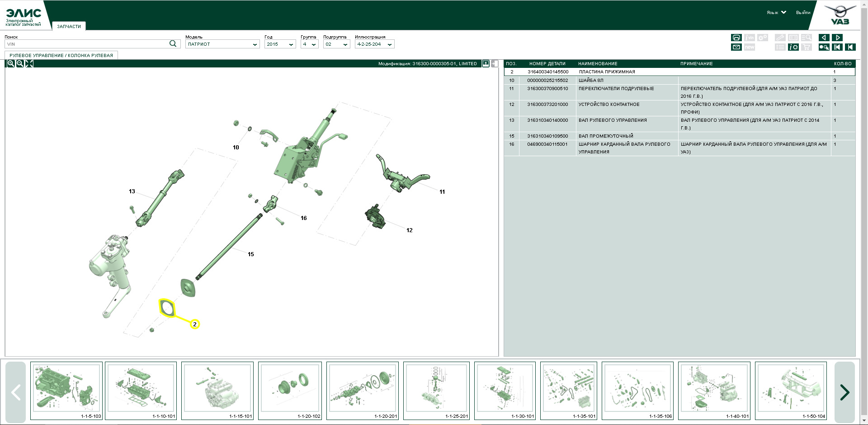Select part number 316310340140000
This screenshot has height=425, width=868.
tap(547, 120)
